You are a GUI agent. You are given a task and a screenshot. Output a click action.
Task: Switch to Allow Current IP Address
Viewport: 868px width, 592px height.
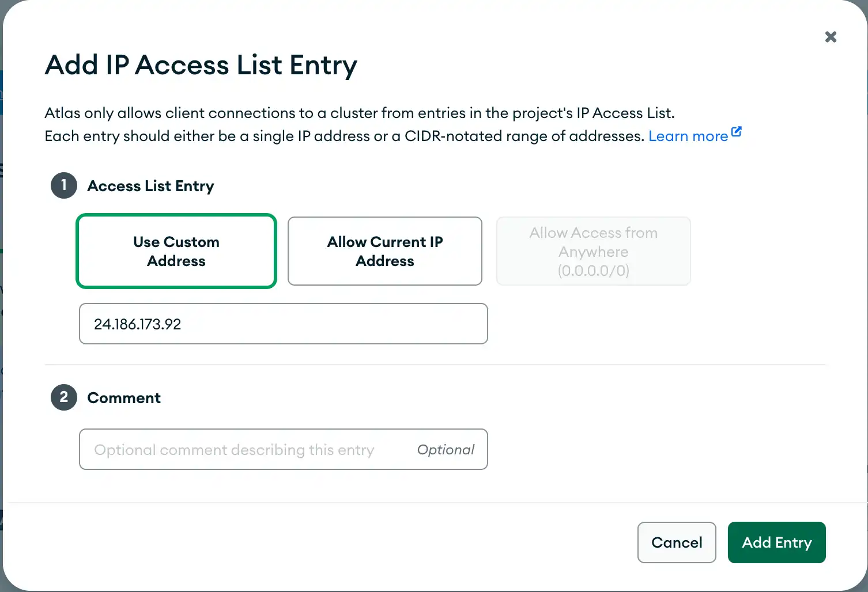(x=384, y=251)
